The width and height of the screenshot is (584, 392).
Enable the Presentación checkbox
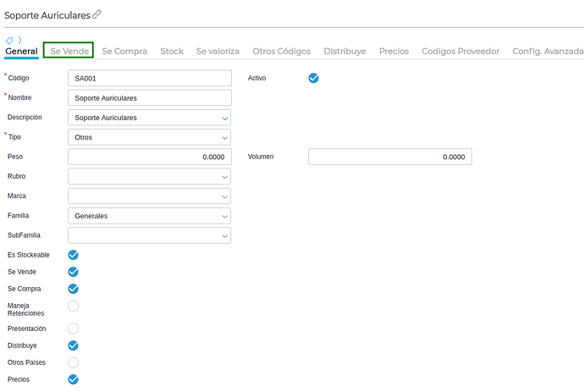73,329
